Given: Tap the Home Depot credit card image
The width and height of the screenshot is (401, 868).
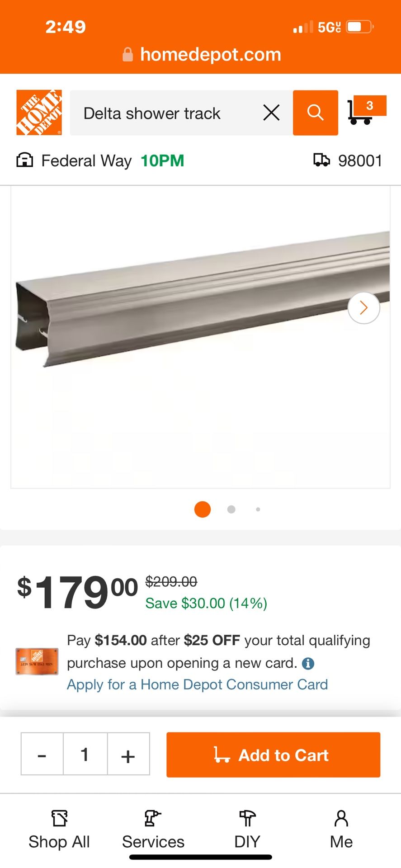Looking at the screenshot, I should [x=37, y=661].
